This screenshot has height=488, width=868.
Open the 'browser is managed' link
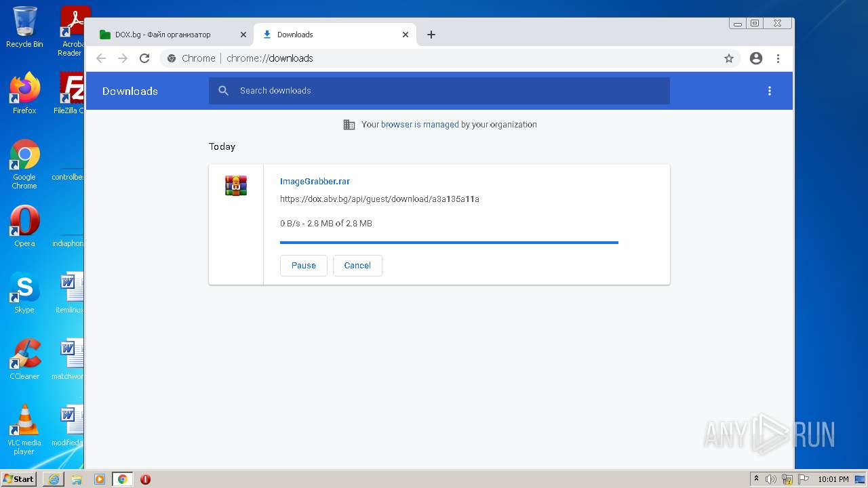click(x=420, y=125)
